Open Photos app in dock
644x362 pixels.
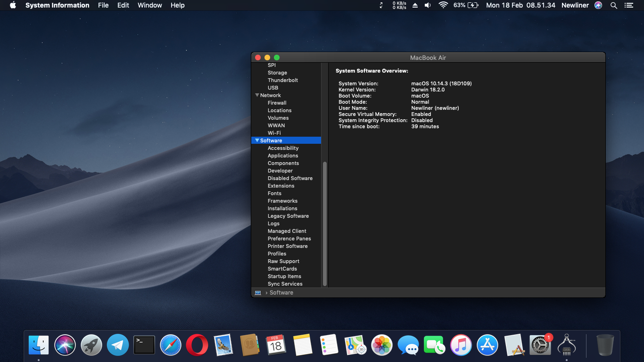point(382,345)
